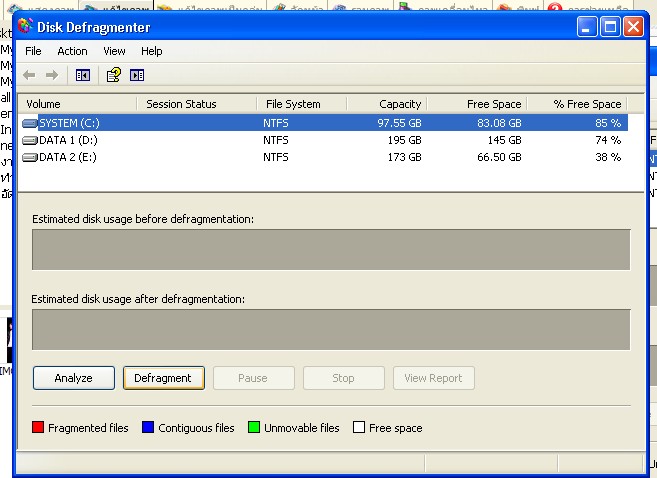
Task: Click the Pause button
Action: [x=254, y=378]
